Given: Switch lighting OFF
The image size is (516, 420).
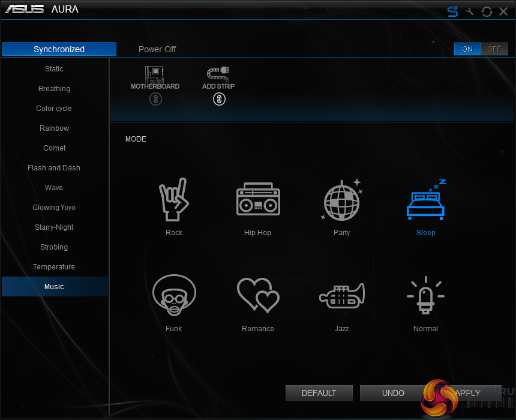Looking at the screenshot, I should [x=494, y=49].
